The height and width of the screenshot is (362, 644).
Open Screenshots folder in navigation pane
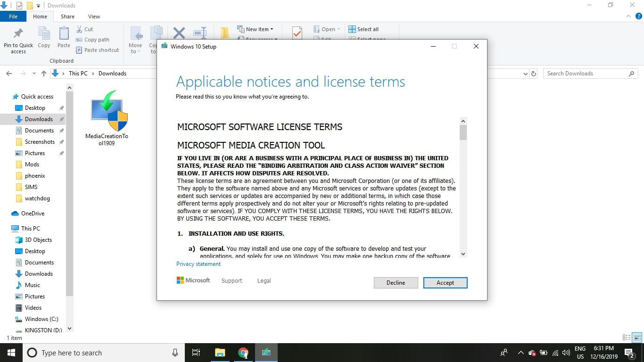click(x=40, y=142)
